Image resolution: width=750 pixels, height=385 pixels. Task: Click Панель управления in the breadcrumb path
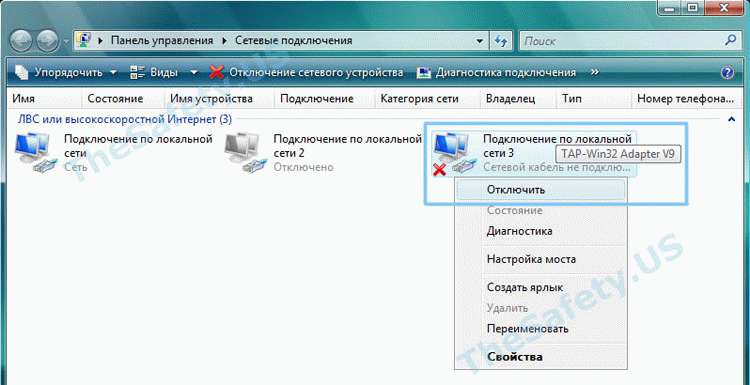coord(162,41)
